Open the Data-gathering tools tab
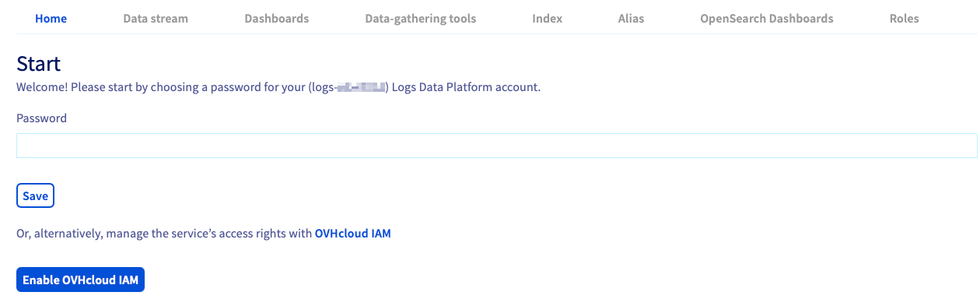The height and width of the screenshot is (306, 980). coord(420,18)
